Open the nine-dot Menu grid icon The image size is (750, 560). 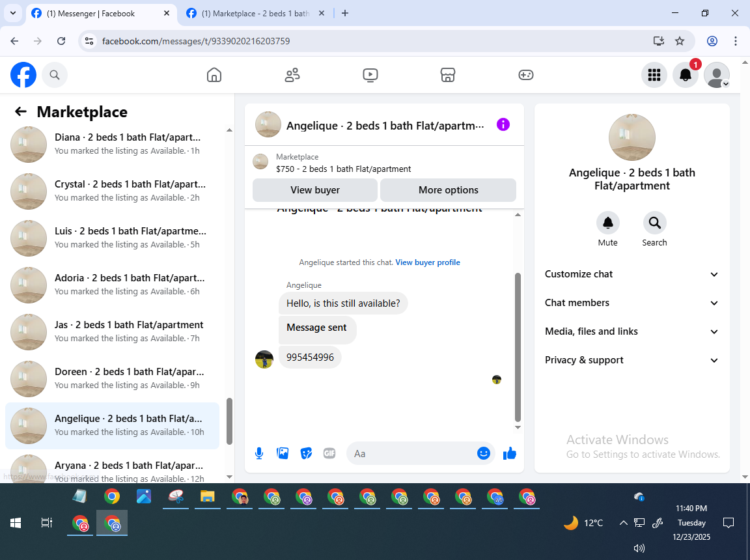[x=654, y=75]
